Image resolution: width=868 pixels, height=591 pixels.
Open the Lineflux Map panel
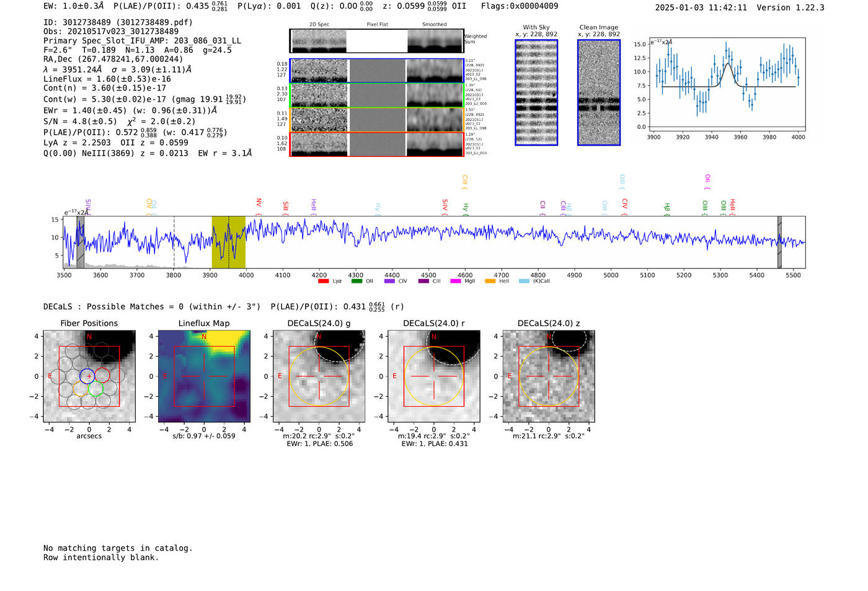click(204, 376)
